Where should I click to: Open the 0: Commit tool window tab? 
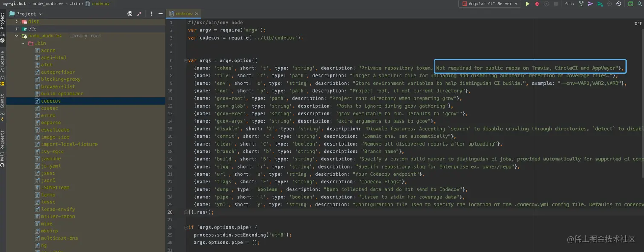coord(3,108)
